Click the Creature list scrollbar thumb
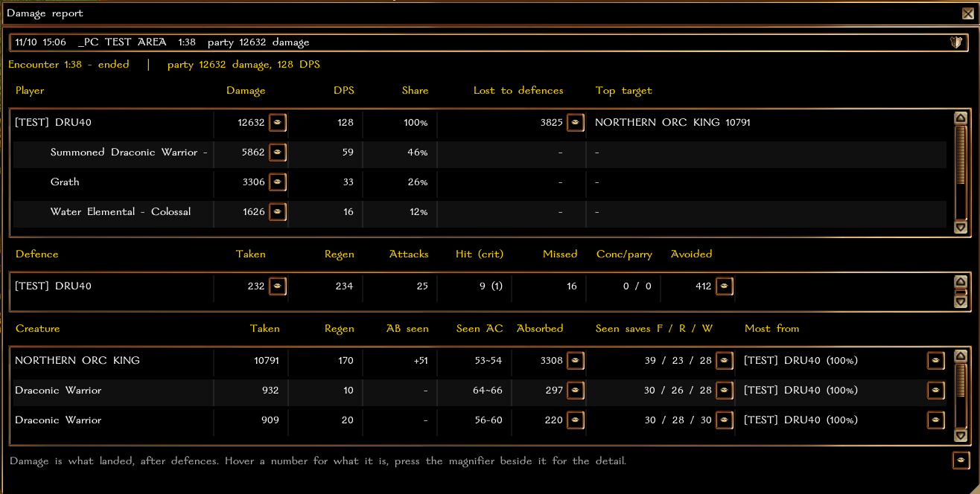Viewport: 980px width, 494px height. point(961,379)
